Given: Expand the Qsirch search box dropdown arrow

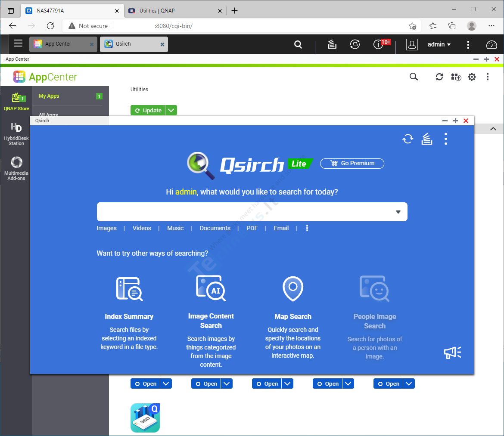Looking at the screenshot, I should (398, 212).
